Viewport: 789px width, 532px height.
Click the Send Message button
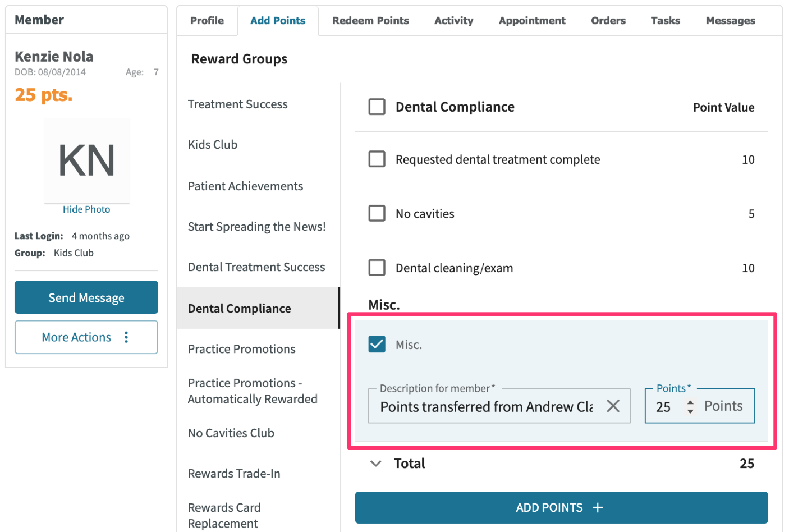coord(86,297)
